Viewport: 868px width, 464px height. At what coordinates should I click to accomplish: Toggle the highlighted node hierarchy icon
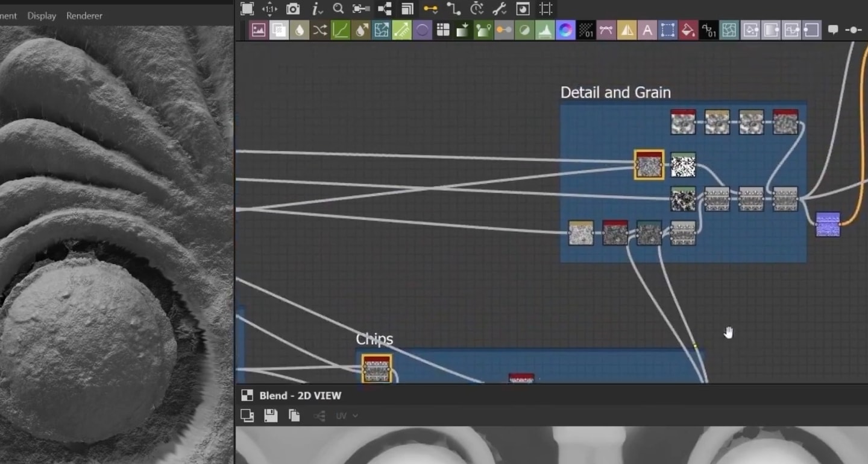coord(385,8)
